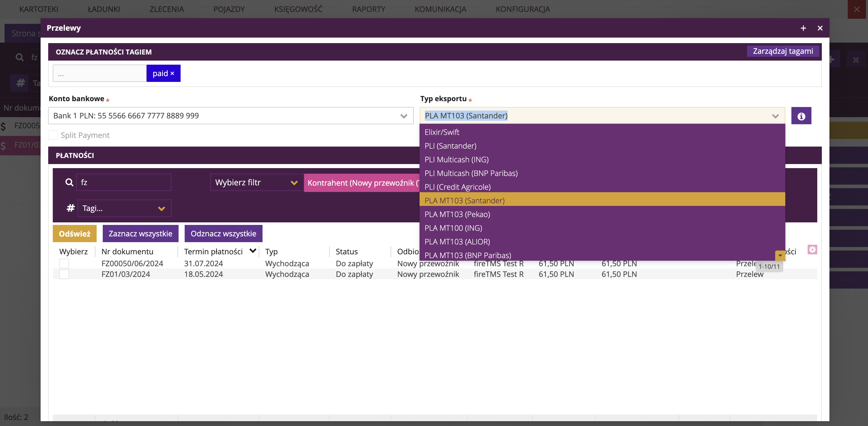
Task: Click the info icon next to Typ eksportu
Action: pos(801,116)
